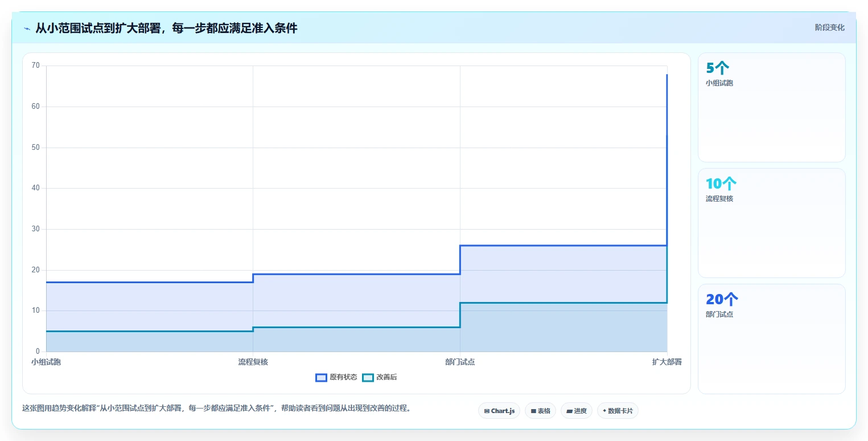868x441 pixels.
Task: Click the lightning icon beside the title
Action: (x=27, y=28)
